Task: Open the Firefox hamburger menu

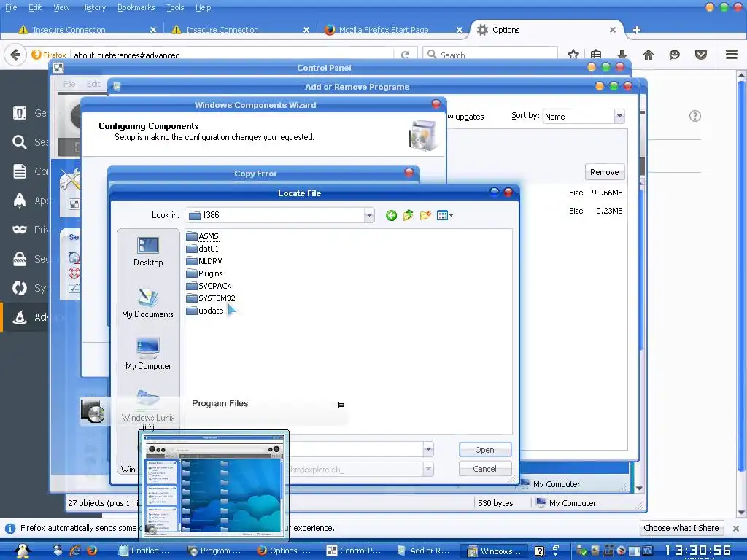Action: tap(732, 55)
